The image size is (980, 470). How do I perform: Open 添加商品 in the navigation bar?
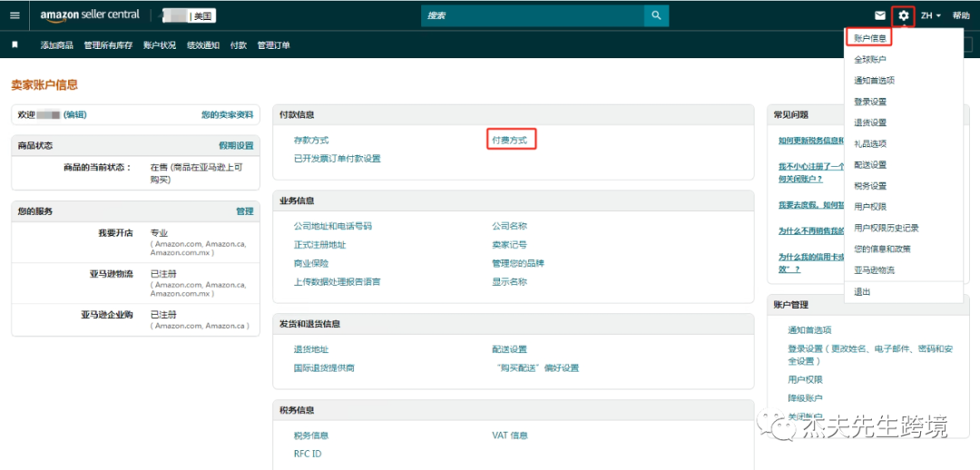point(57,45)
